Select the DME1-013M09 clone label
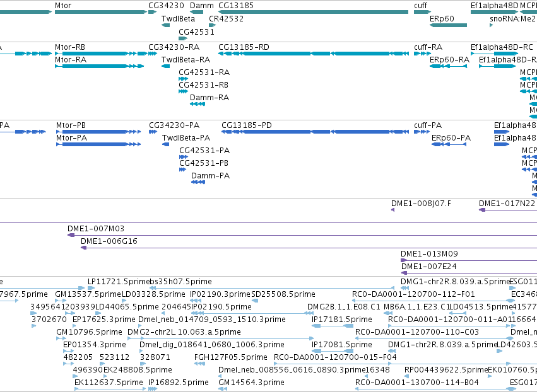The height and width of the screenshot is (392, 537). click(429, 254)
